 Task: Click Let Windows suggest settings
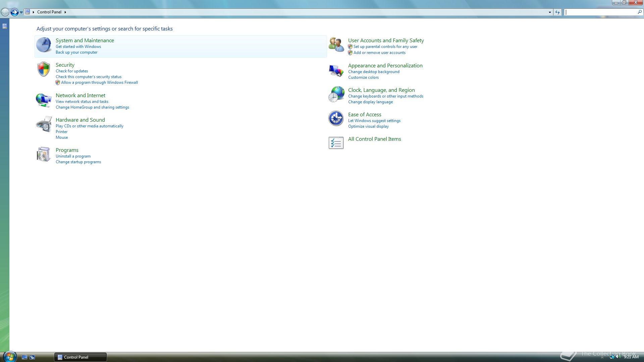coord(374,121)
